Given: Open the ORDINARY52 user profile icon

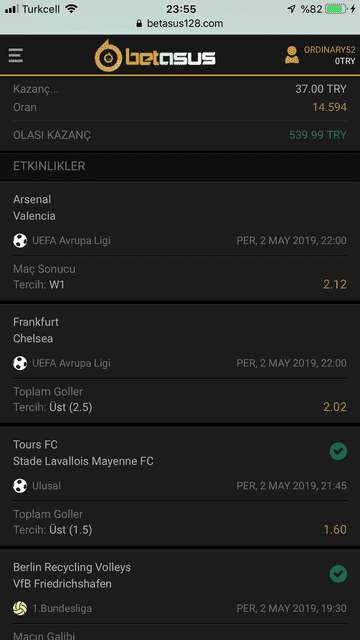Looking at the screenshot, I should (x=291, y=55).
